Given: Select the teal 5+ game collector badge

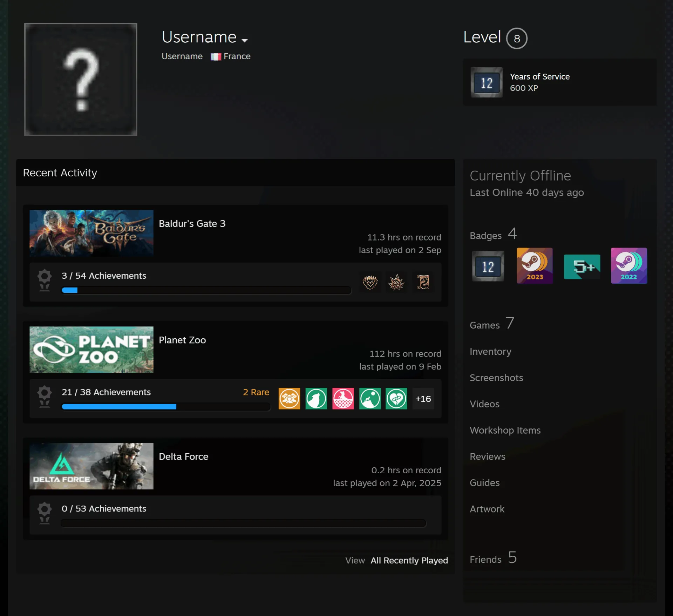Looking at the screenshot, I should pos(582,267).
